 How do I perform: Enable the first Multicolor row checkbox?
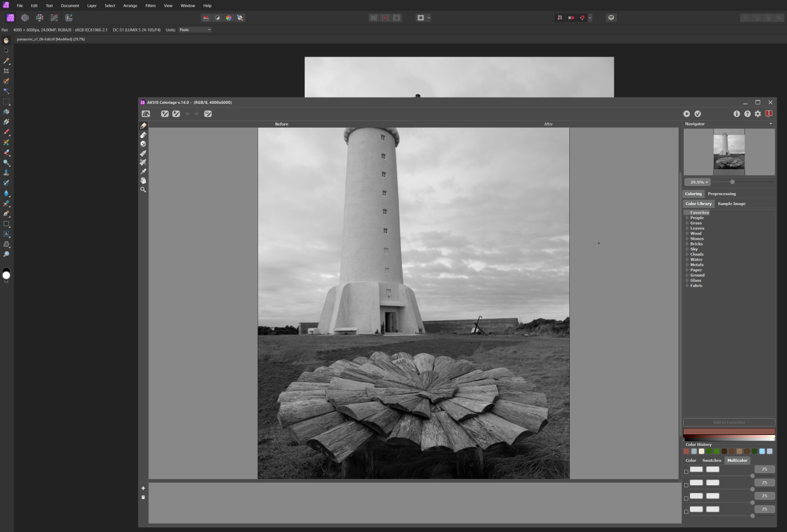[686, 472]
